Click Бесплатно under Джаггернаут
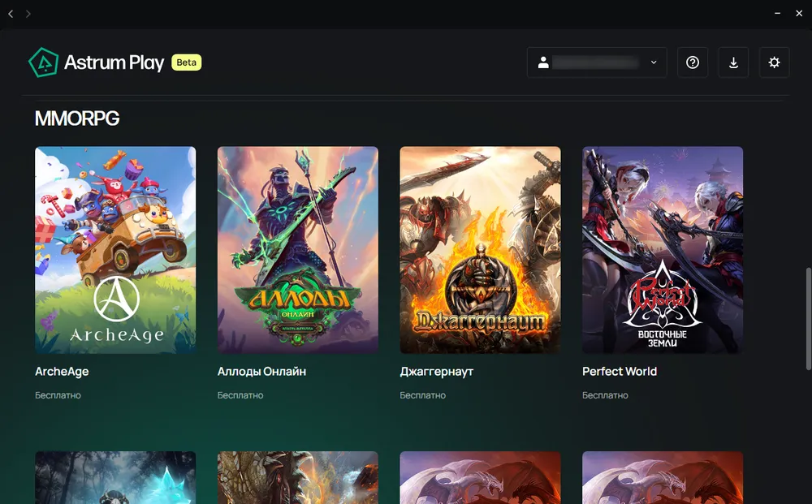This screenshot has height=504, width=812. pos(422,395)
